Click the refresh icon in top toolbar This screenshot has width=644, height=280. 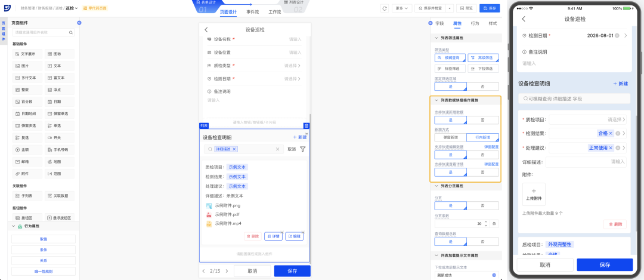tap(385, 8)
